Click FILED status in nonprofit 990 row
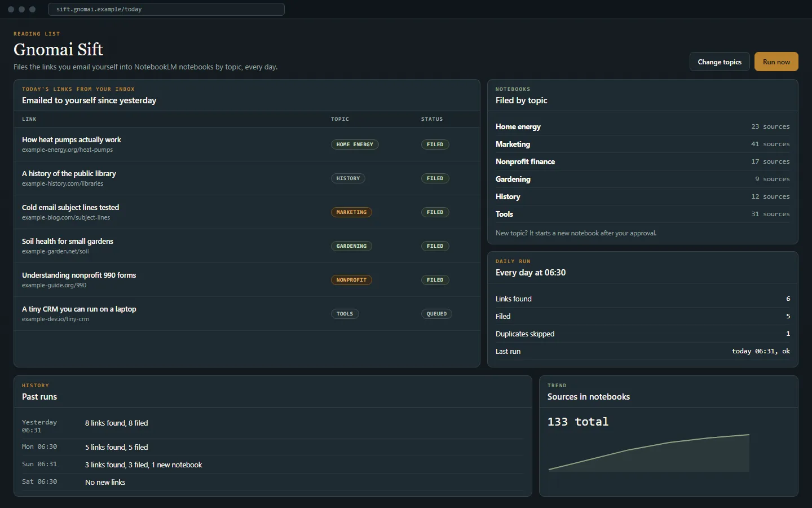This screenshot has width=812, height=508. (x=435, y=280)
